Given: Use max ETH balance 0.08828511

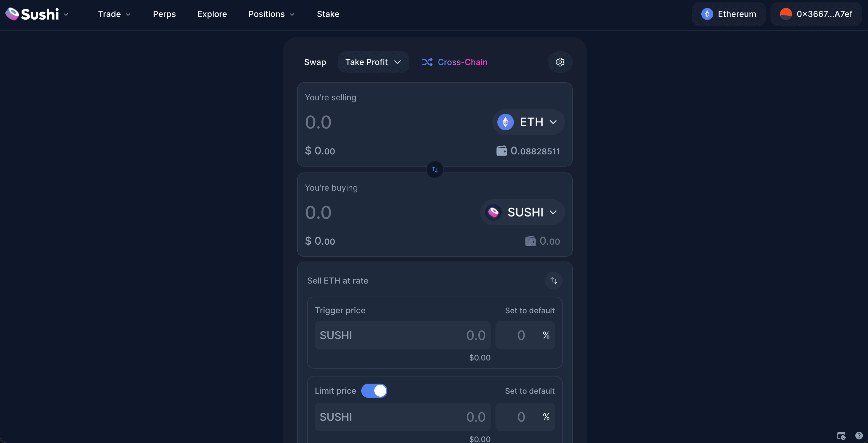Looking at the screenshot, I should pos(535,151).
